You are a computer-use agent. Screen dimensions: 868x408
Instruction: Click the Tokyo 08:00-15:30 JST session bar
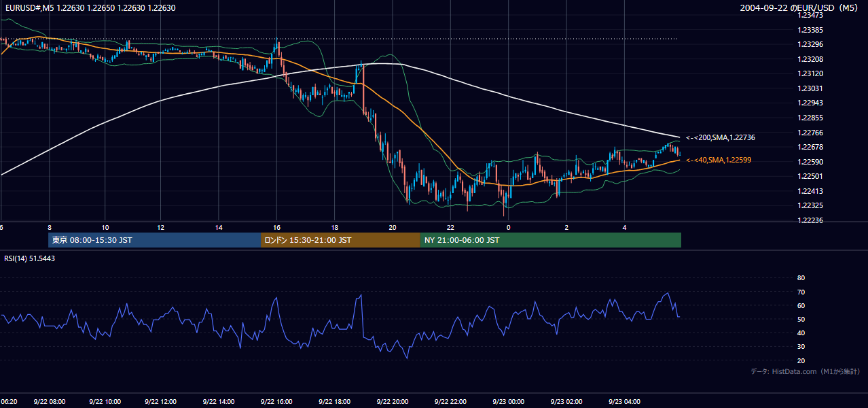[x=155, y=240]
